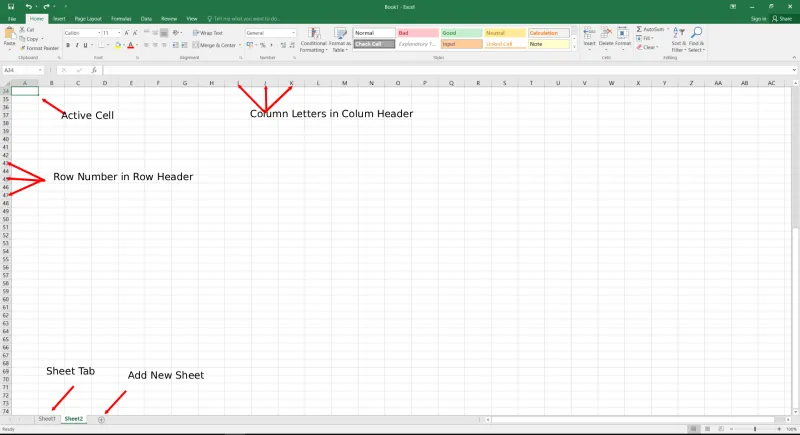This screenshot has height=435, width=800.
Task: Open the Orientation text rotation tool
Action: tap(175, 33)
